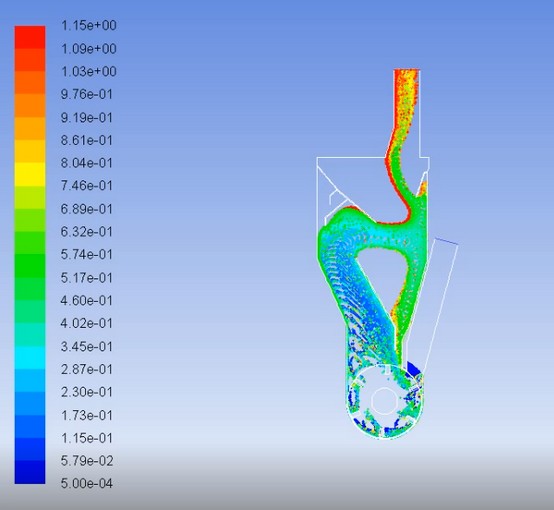Click the blue line atop the angled chute

coord(446,241)
